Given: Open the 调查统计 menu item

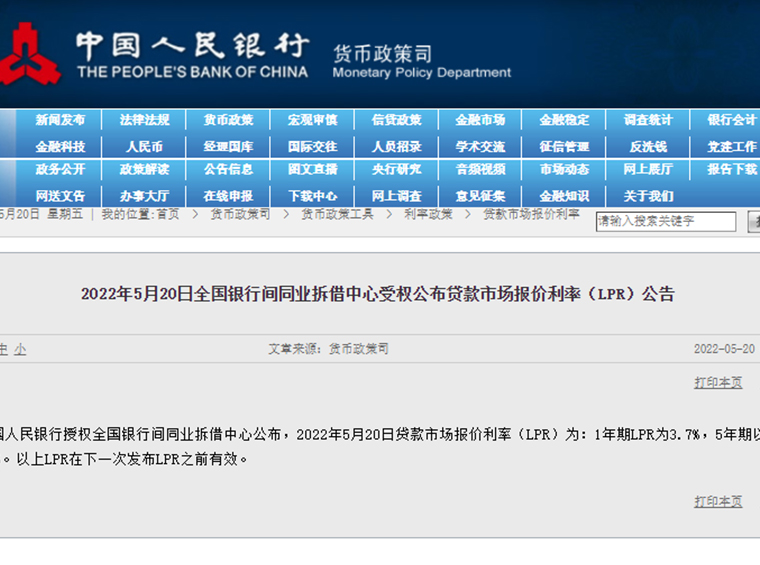Looking at the screenshot, I should click(649, 120).
